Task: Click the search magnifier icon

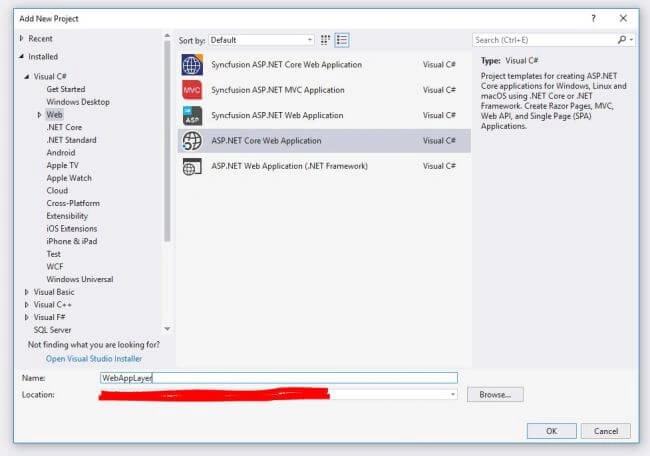Action: tap(621, 40)
